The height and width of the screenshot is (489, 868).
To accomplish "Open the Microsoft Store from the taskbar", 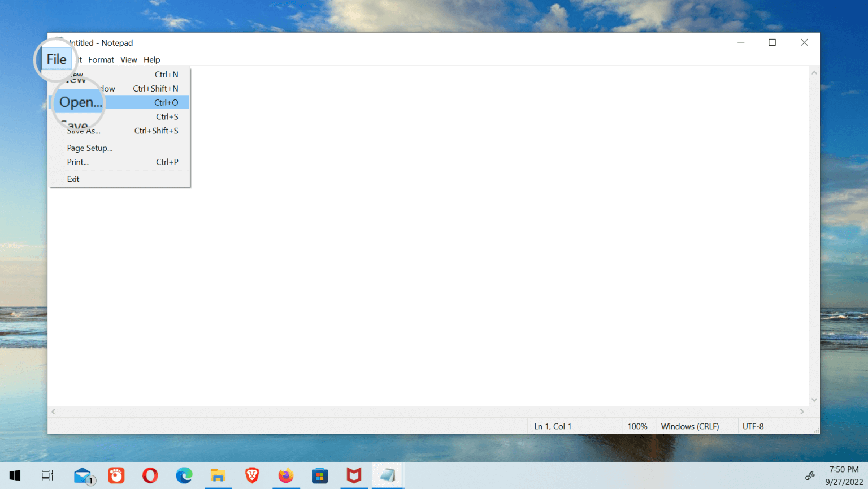I will pos(320,475).
